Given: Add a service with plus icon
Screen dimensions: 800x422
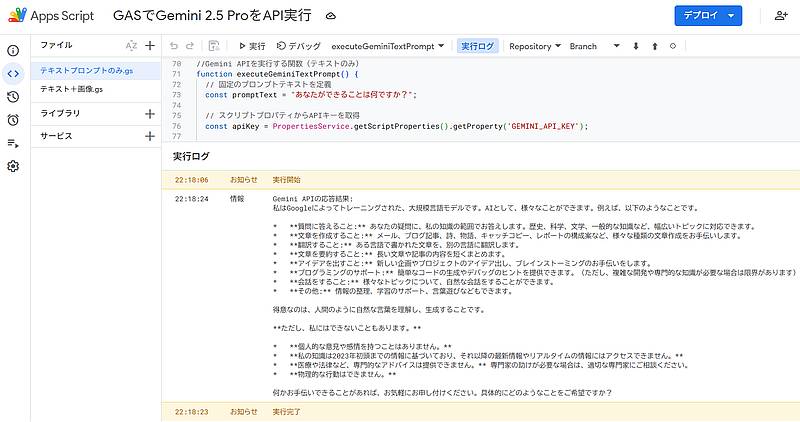Looking at the screenshot, I should pos(150,136).
